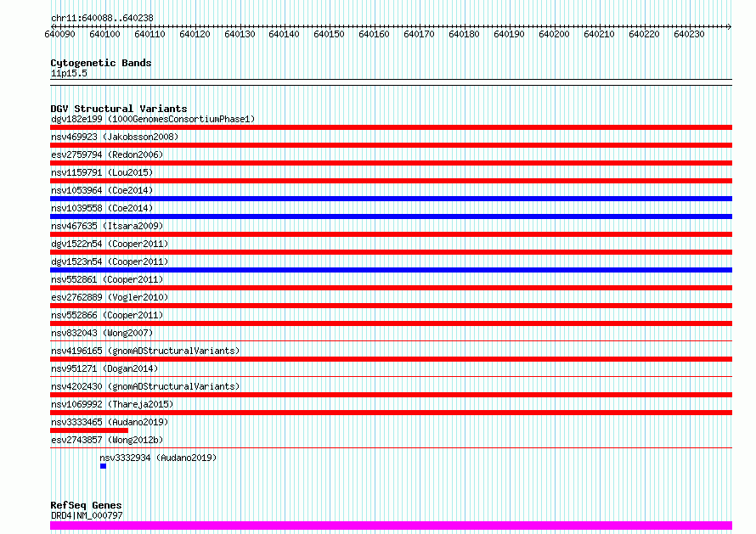
Task: Click ruler position 640090
Action: click(x=59, y=34)
